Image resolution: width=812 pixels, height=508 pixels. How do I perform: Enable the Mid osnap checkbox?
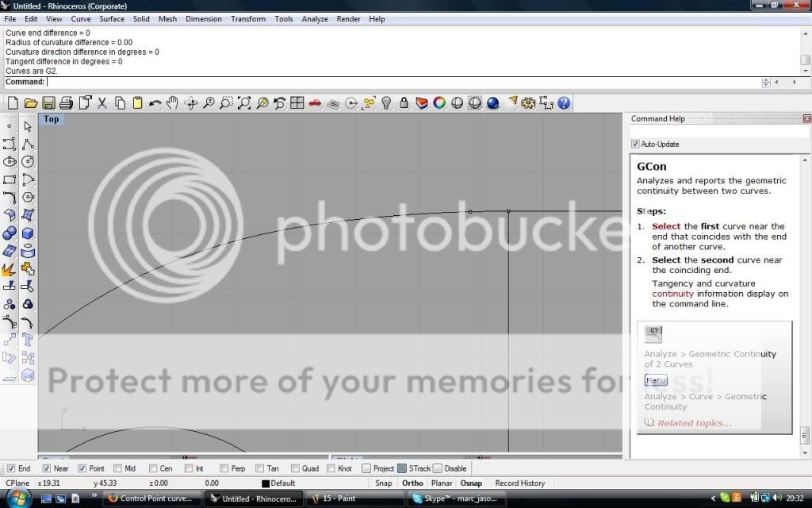[117, 468]
